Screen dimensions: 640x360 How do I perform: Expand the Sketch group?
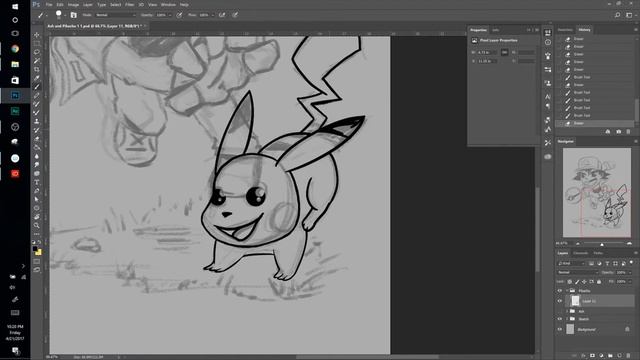point(567,319)
